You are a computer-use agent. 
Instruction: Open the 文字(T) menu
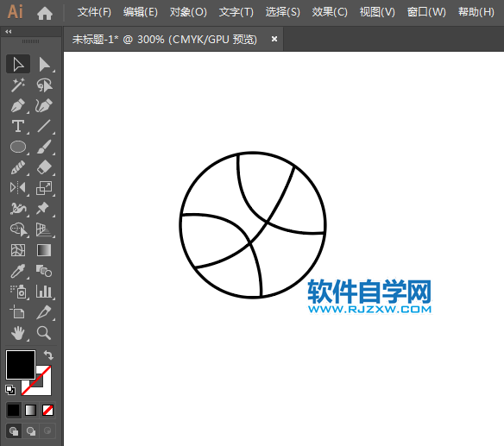pyautogui.click(x=236, y=12)
